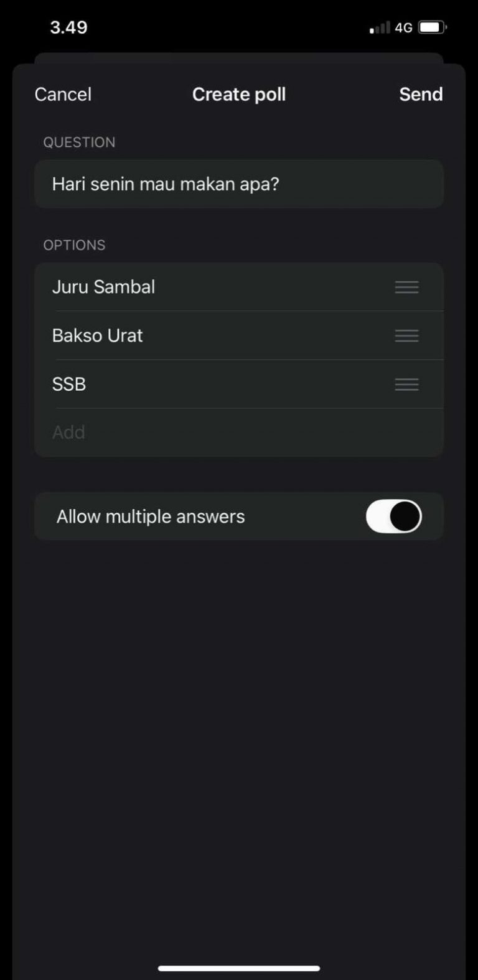The height and width of the screenshot is (980, 478).
Task: Turn off the Allow multiple answers switch
Action: (x=393, y=516)
